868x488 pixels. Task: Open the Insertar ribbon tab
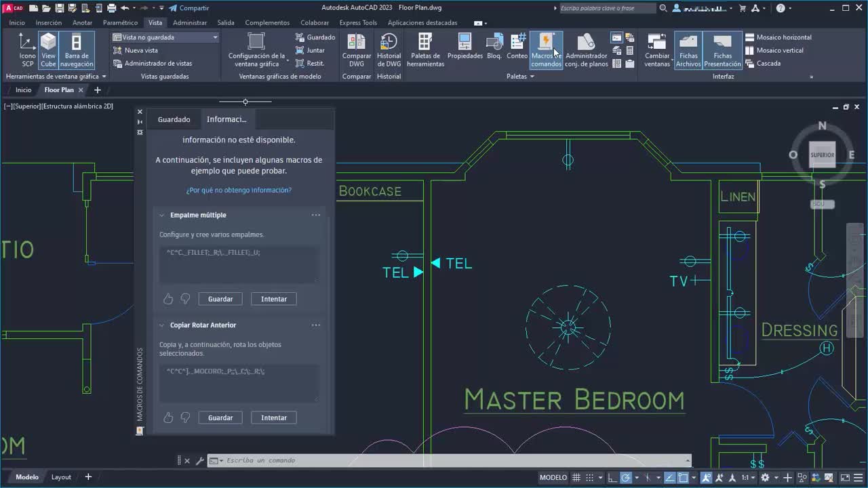[x=48, y=22]
